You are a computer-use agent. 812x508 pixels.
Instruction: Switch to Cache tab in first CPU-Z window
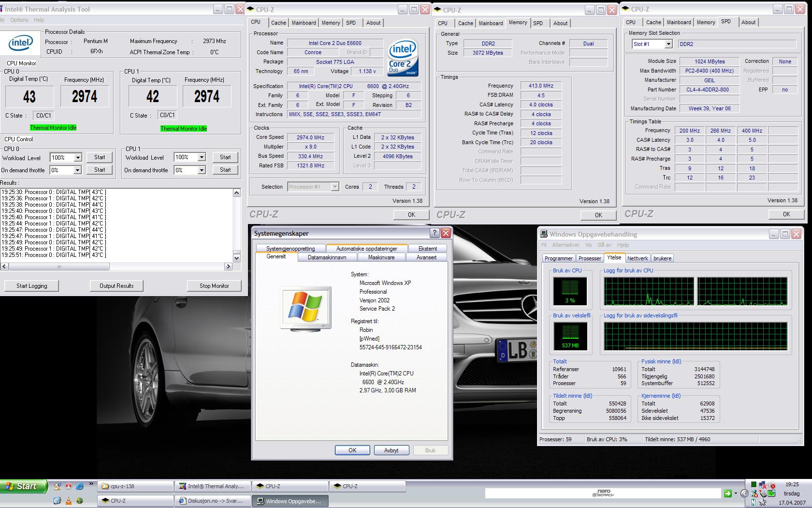click(x=278, y=23)
